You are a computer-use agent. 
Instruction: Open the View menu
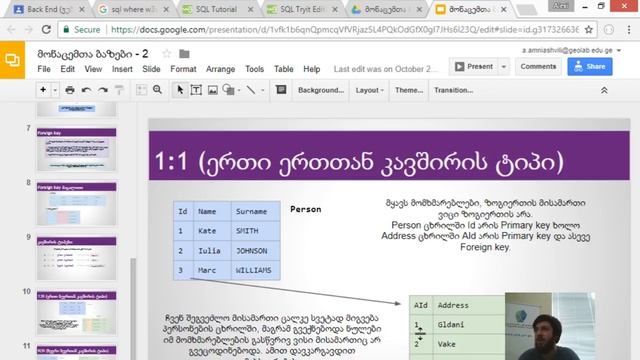click(x=93, y=69)
